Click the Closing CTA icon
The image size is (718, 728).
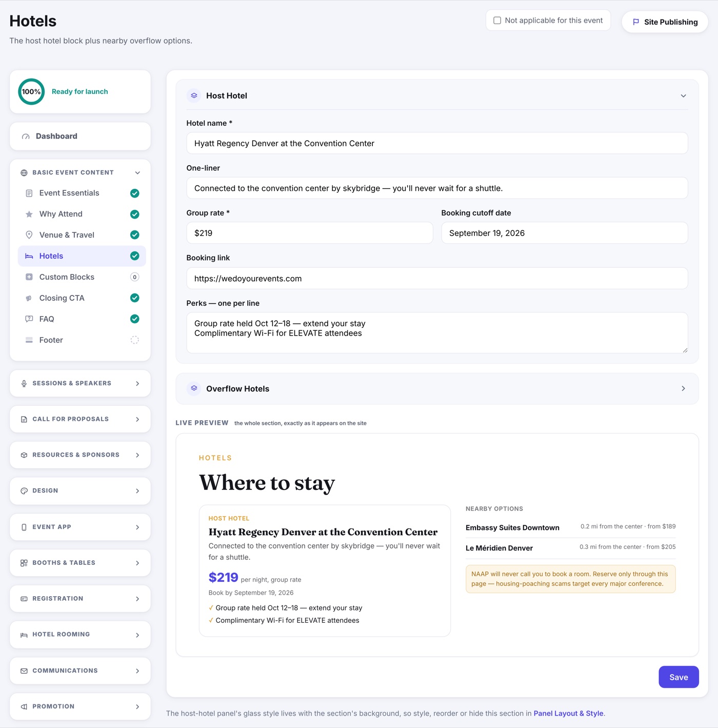(x=29, y=298)
